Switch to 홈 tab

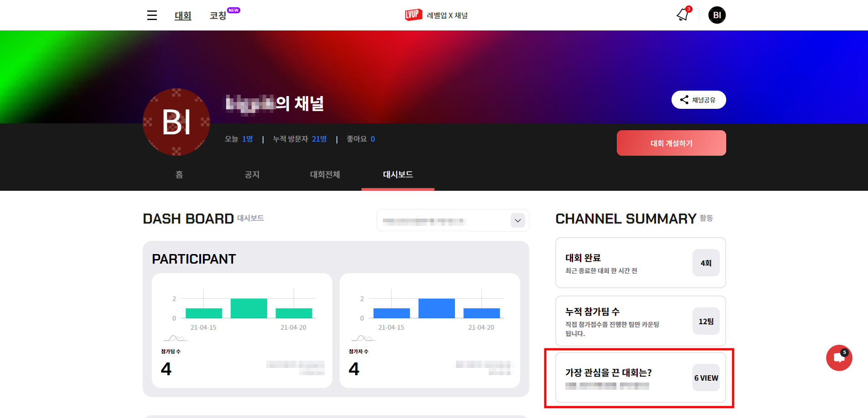(x=179, y=174)
